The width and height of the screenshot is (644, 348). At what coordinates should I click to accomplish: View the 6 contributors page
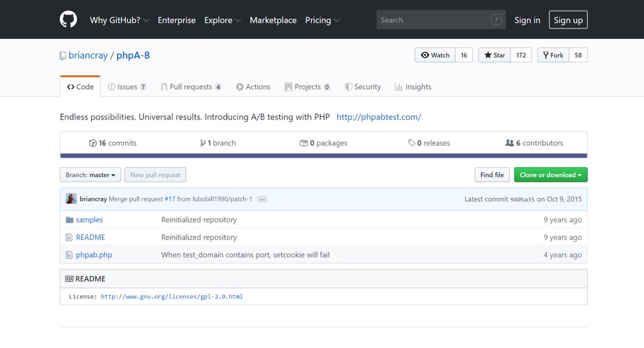coord(534,143)
